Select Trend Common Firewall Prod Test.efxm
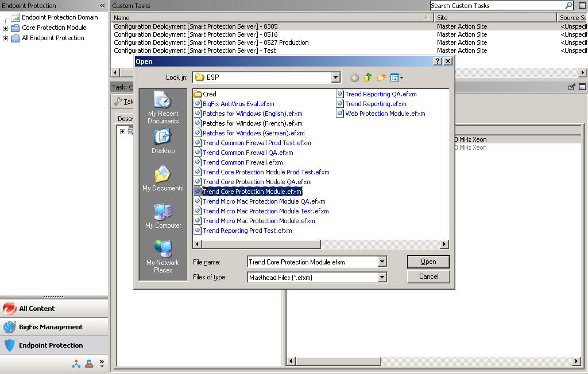The image size is (588, 374). 253,143
